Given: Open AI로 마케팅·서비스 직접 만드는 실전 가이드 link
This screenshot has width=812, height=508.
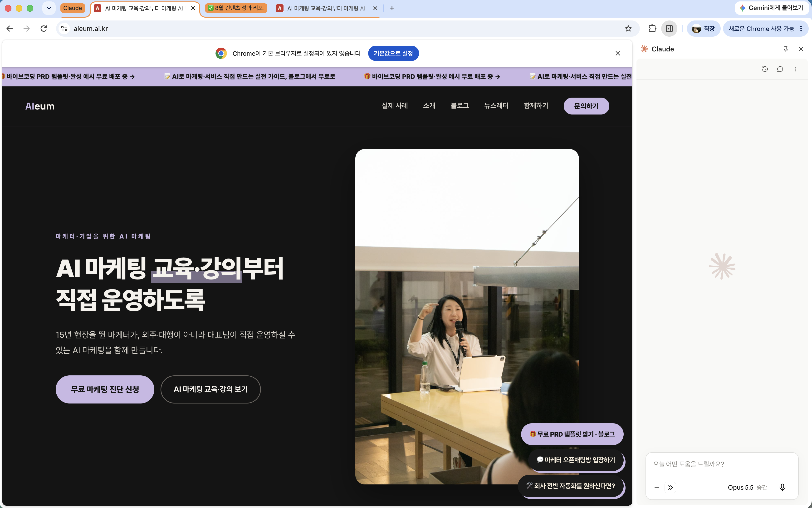Looking at the screenshot, I should (x=250, y=77).
